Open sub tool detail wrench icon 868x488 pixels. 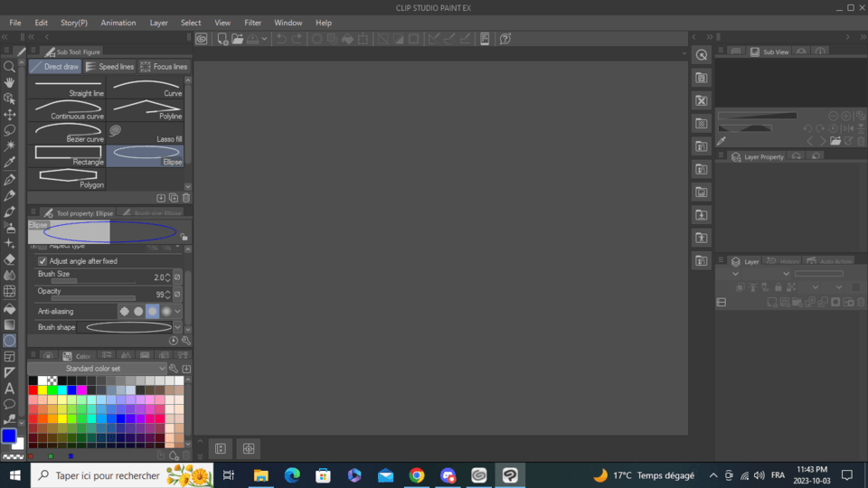(186, 341)
